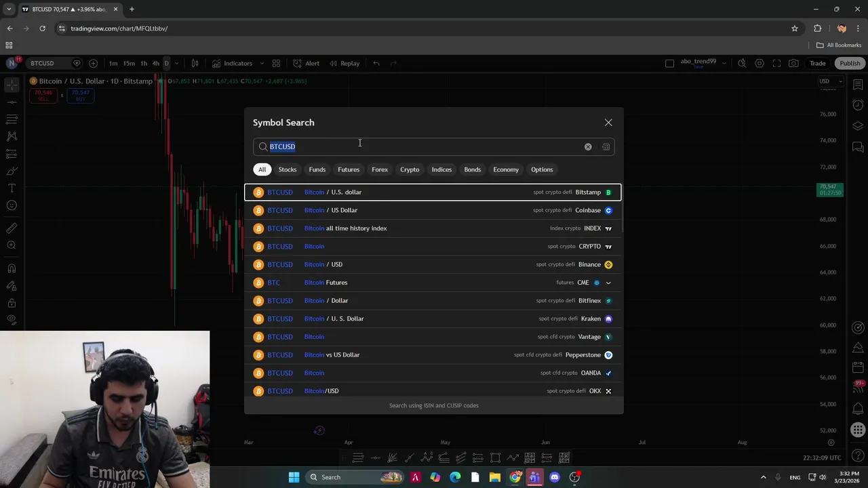Choose BTCUSD on Pepperstone result
The image size is (868, 488).
coord(433,355)
